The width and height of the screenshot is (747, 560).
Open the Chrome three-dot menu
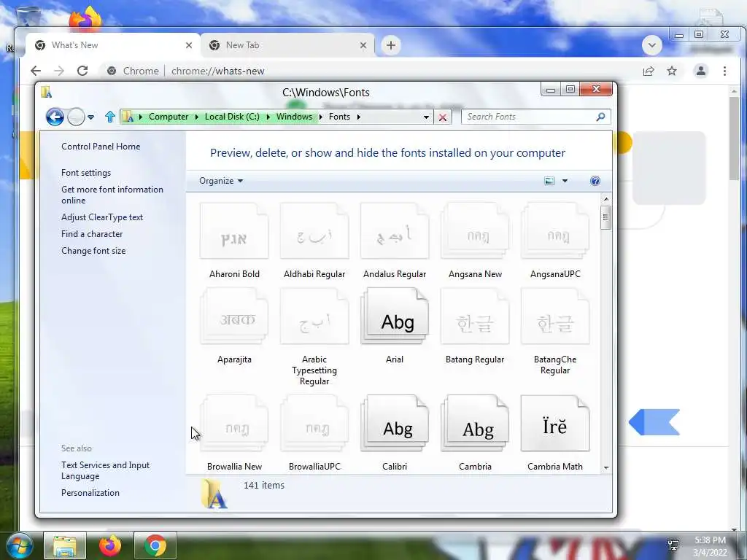724,71
